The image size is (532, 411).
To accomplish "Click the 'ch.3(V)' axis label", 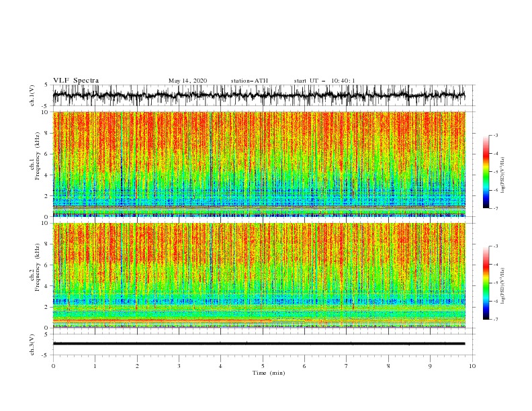I will tap(32, 345).
